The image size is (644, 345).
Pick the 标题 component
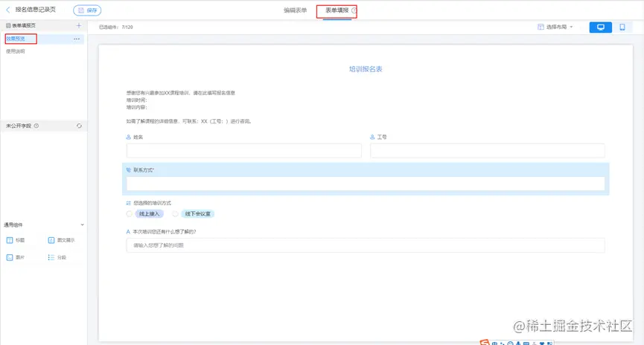click(x=16, y=240)
